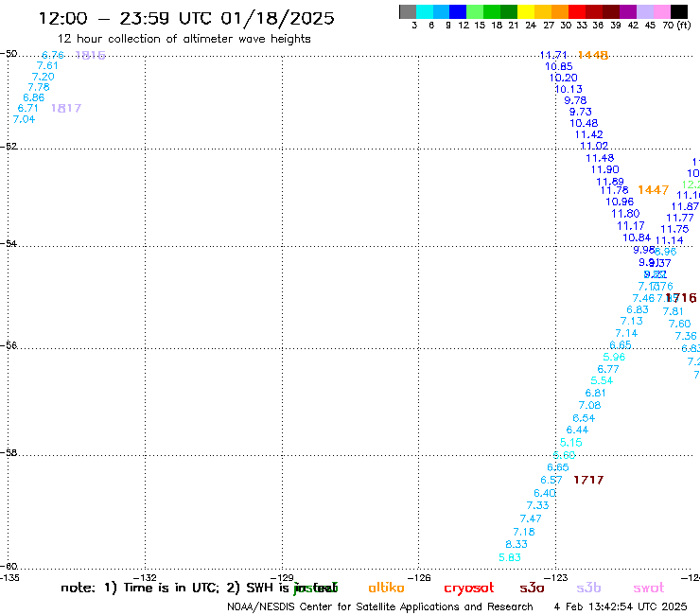The image size is (700, 615).
Task: Click wave height value '6.57'
Action: coord(551,480)
